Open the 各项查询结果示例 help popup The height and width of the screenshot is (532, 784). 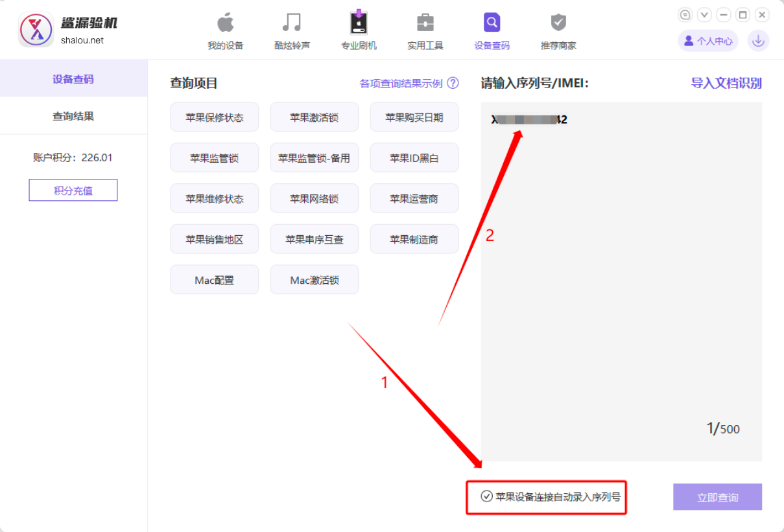point(406,83)
